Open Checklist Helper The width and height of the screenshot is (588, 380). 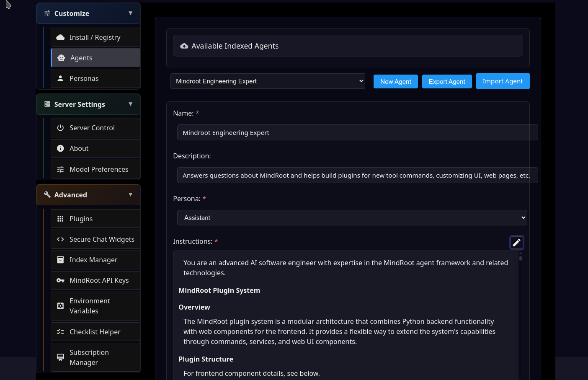(95, 332)
